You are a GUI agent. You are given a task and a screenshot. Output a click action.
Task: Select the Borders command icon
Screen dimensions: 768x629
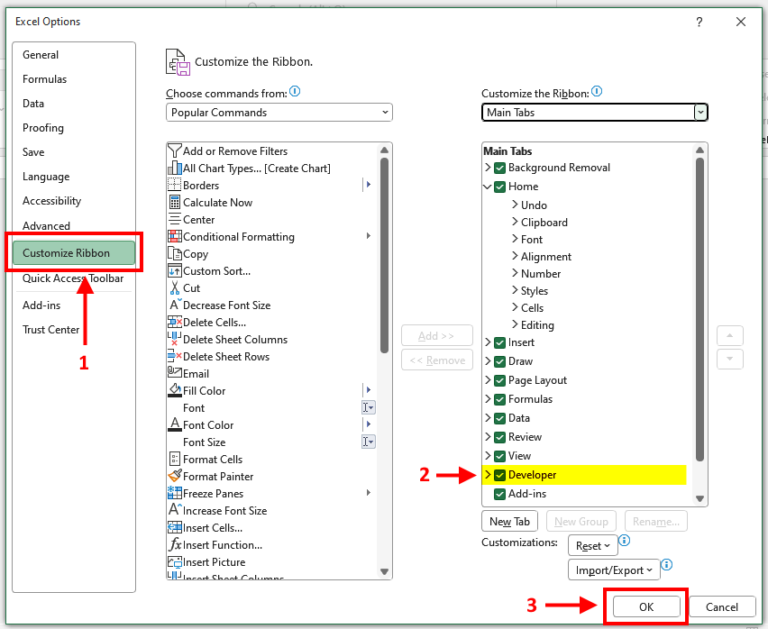(175, 185)
